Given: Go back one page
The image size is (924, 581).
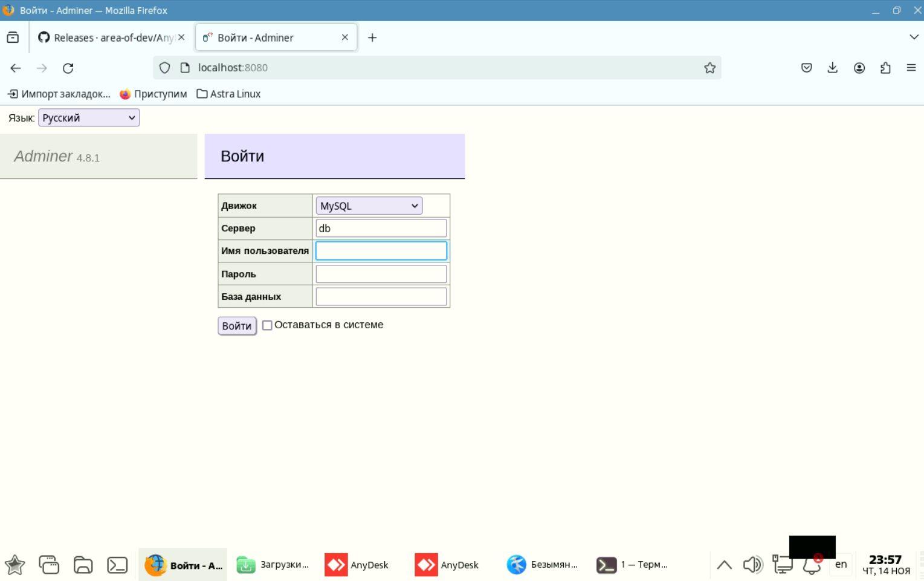Looking at the screenshot, I should pos(16,68).
